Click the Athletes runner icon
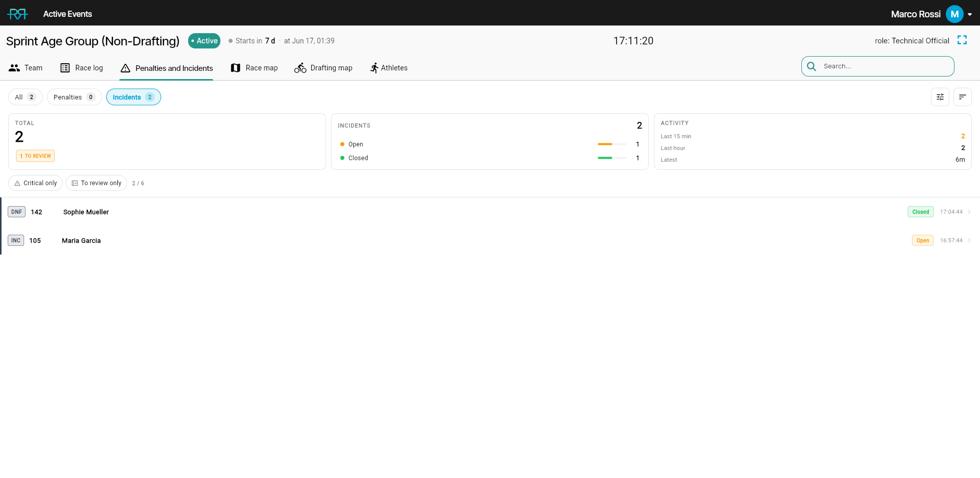The width and height of the screenshot is (980, 478). (374, 68)
